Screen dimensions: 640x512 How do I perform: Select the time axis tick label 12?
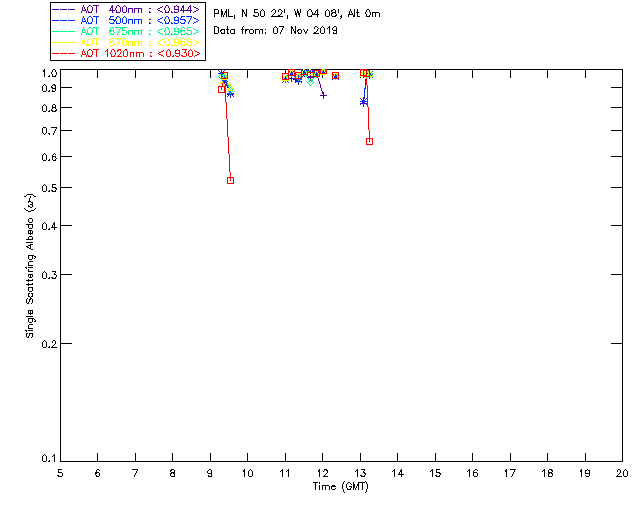click(322, 474)
